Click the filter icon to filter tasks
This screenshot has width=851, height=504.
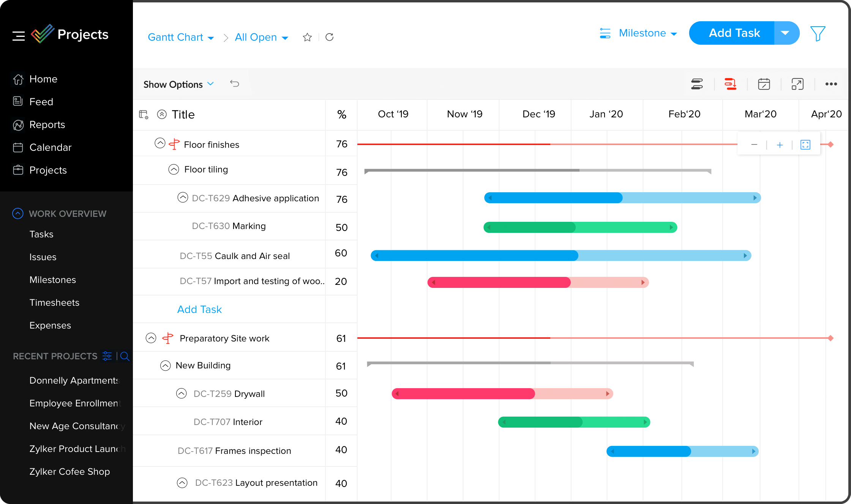[x=818, y=33]
